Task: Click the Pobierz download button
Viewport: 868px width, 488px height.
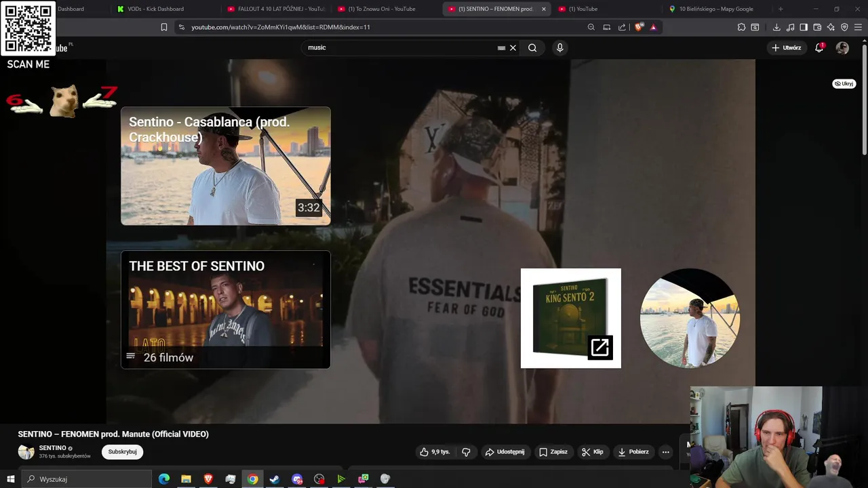Action: [633, 451]
